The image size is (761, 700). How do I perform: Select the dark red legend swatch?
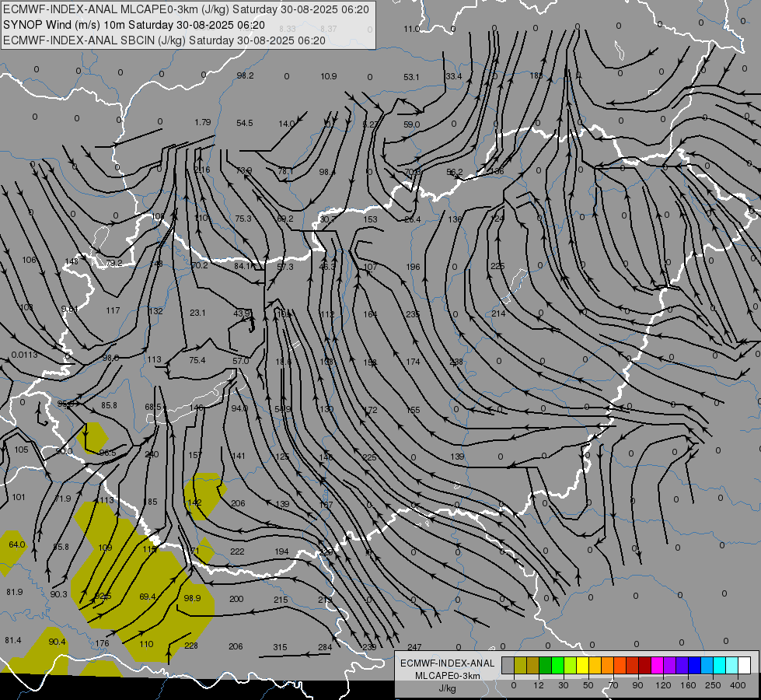644,665
